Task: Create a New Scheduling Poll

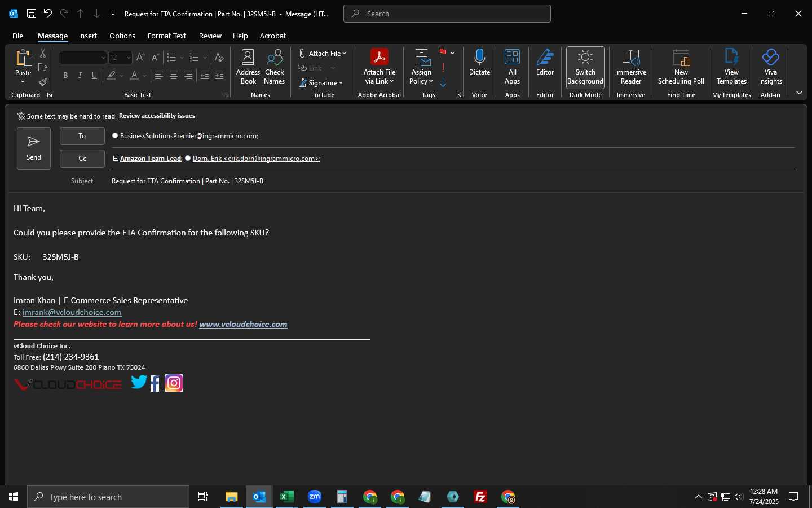Action: click(681, 67)
